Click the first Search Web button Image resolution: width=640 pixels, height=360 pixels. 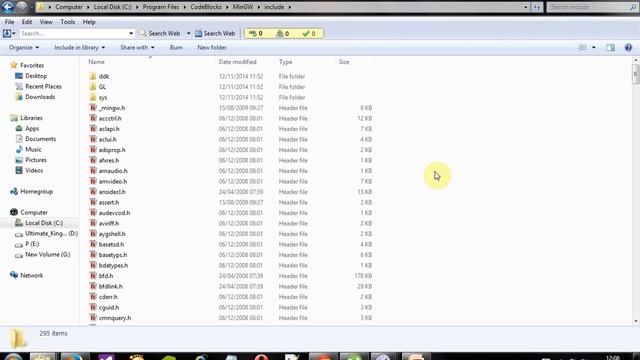tap(160, 33)
